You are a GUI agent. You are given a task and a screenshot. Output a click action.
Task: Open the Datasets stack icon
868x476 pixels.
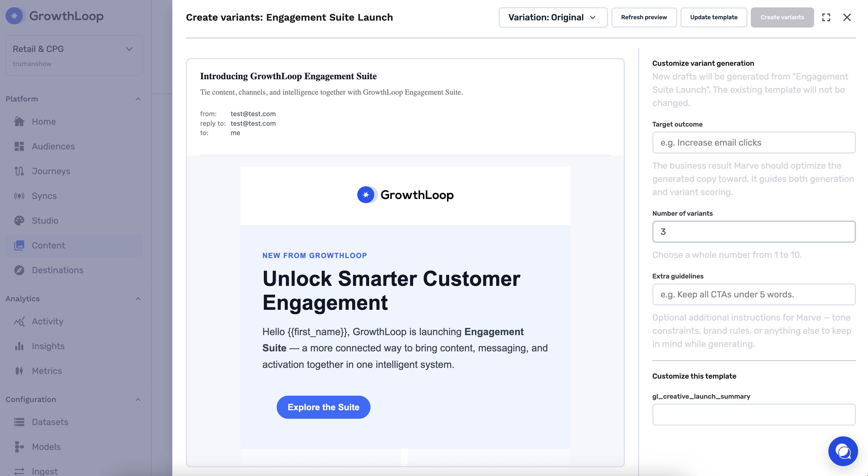19,422
